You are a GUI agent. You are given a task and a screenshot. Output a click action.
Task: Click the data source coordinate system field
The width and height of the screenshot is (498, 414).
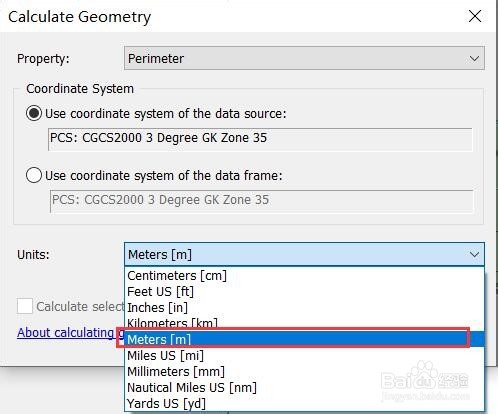tap(260, 139)
